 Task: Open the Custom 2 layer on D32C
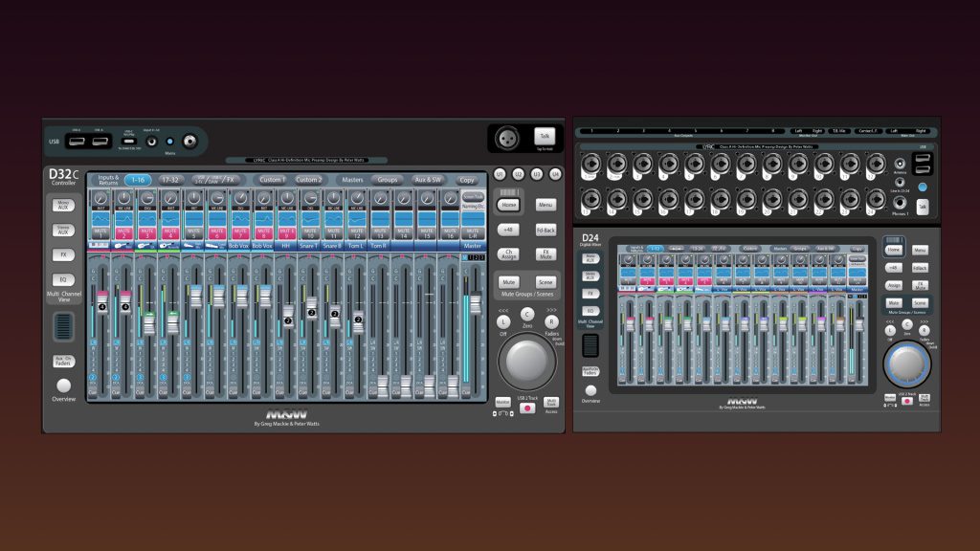[309, 180]
